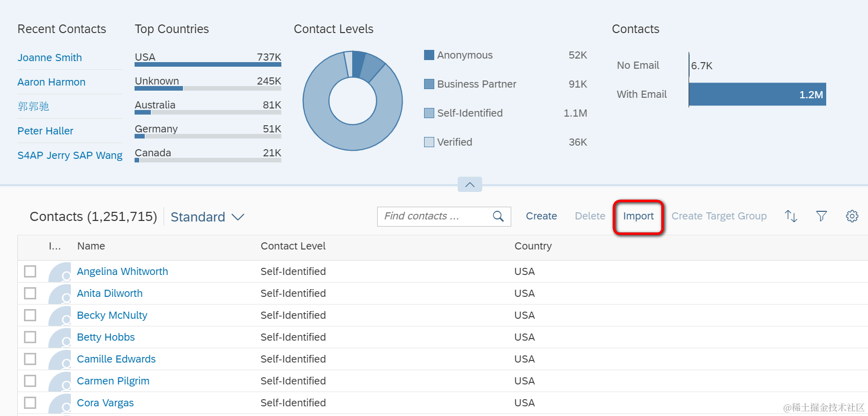Screen dimensions: 868x416
Task: Click Camille Edwards' avatar icon
Action: pos(60,359)
